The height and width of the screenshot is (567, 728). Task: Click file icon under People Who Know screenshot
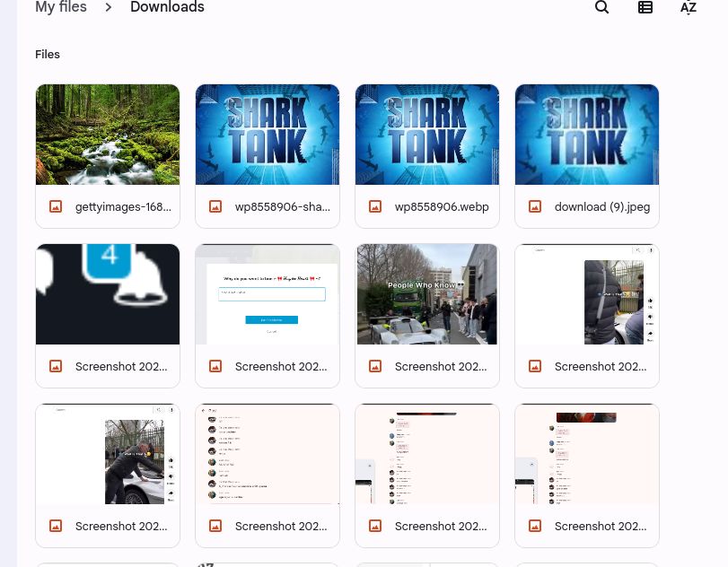pyautogui.click(x=375, y=366)
